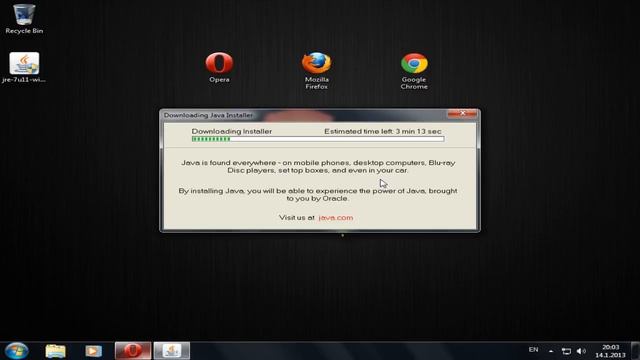Open the network status tray icon
Screen dimensions: 640x360
click(x=566, y=351)
